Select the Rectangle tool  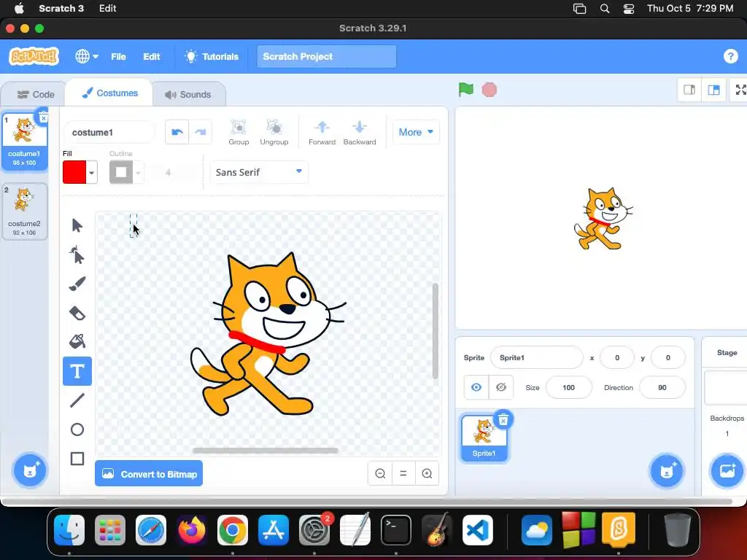click(77, 459)
